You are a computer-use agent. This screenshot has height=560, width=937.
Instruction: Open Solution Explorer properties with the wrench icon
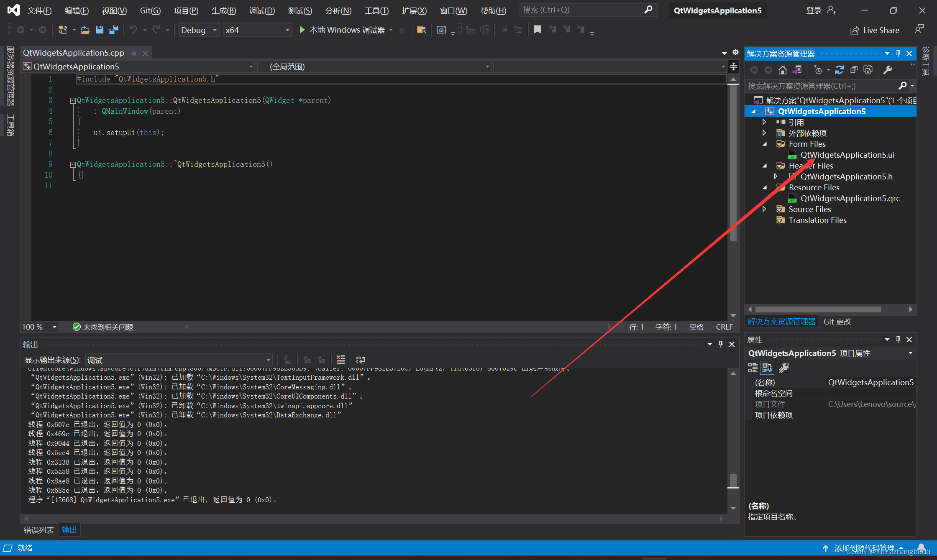click(x=888, y=69)
